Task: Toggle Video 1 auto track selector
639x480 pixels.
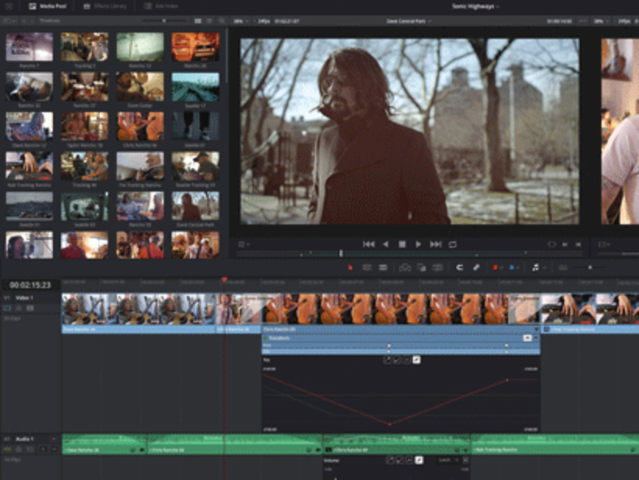Action: [x=30, y=308]
